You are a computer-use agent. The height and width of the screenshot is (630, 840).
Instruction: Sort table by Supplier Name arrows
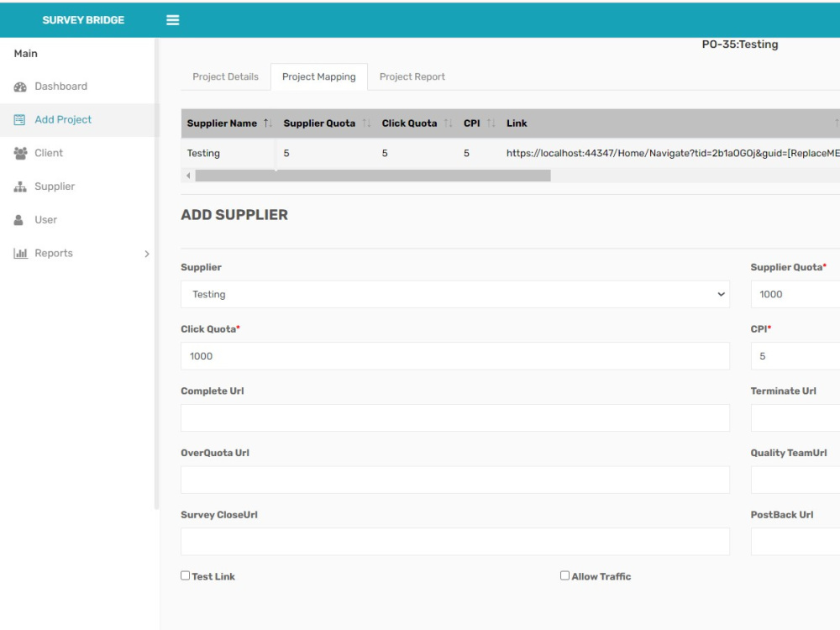tap(268, 123)
